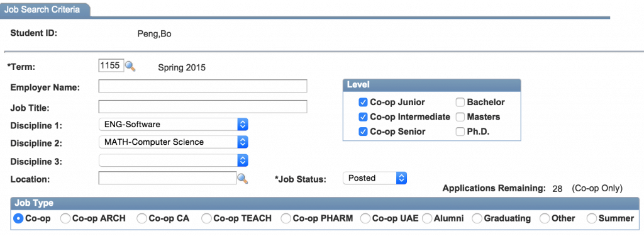Click the Term code input box
644x236 pixels.
(111, 65)
